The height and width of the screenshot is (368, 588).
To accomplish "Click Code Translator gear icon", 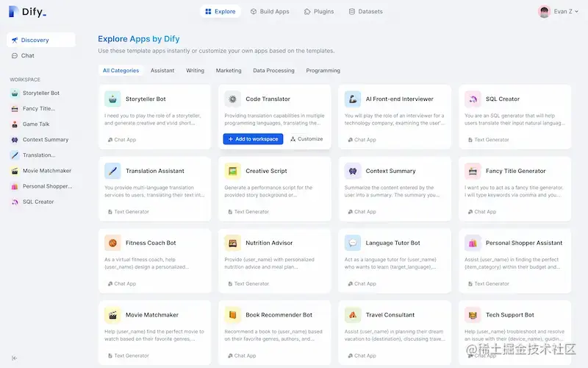I will (232, 99).
